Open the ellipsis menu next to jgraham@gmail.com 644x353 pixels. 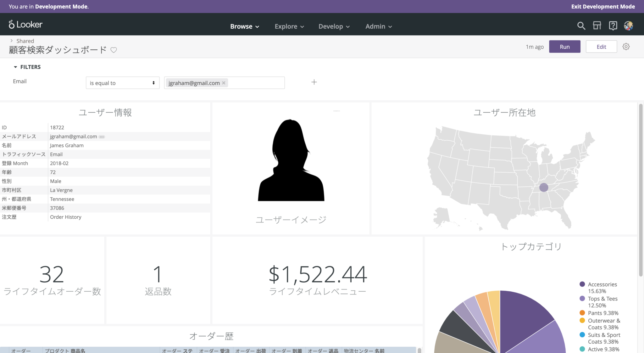pyautogui.click(x=102, y=137)
